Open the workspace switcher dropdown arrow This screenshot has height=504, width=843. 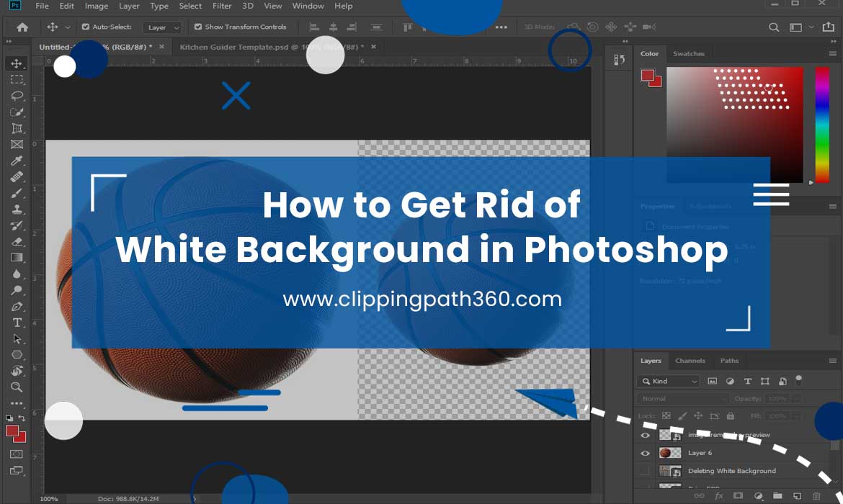811,27
